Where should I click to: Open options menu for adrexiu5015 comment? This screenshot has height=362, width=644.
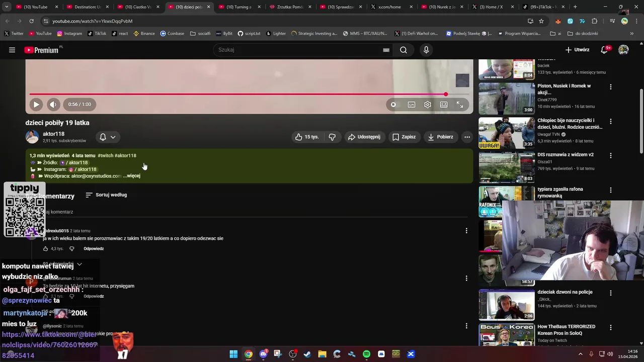466,231
